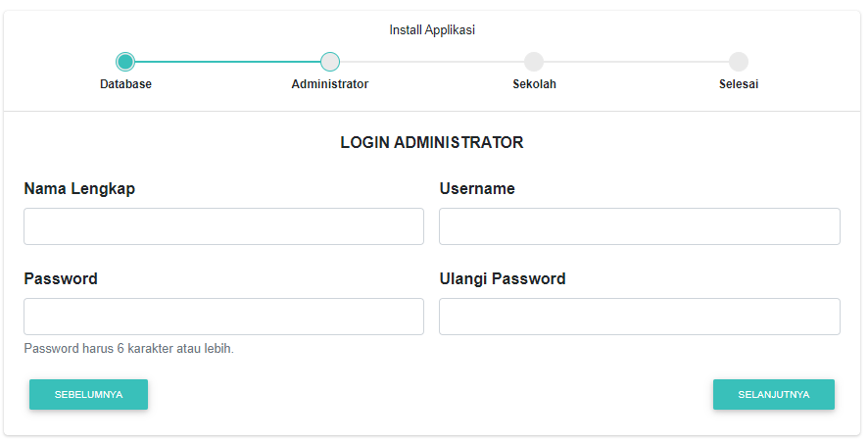This screenshot has height=443, width=868.
Task: Focus the Password input field
Action: pyautogui.click(x=223, y=317)
